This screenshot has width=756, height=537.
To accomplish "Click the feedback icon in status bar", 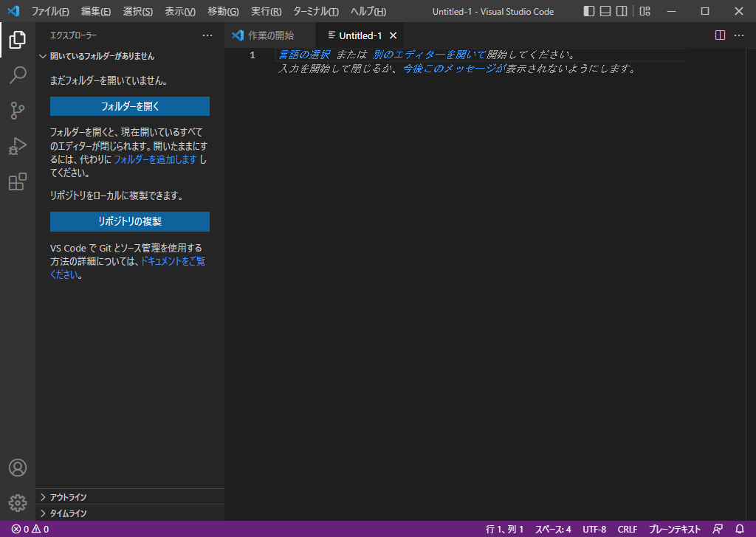I will point(718,529).
